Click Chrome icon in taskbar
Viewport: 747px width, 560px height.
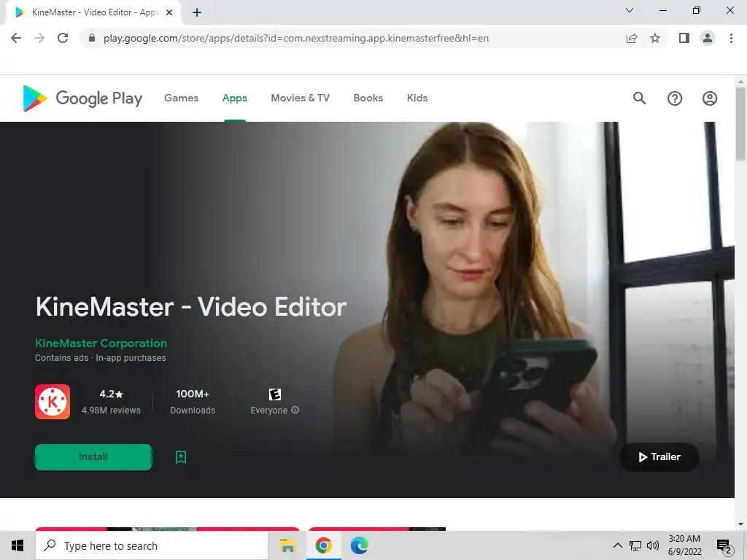pyautogui.click(x=323, y=545)
